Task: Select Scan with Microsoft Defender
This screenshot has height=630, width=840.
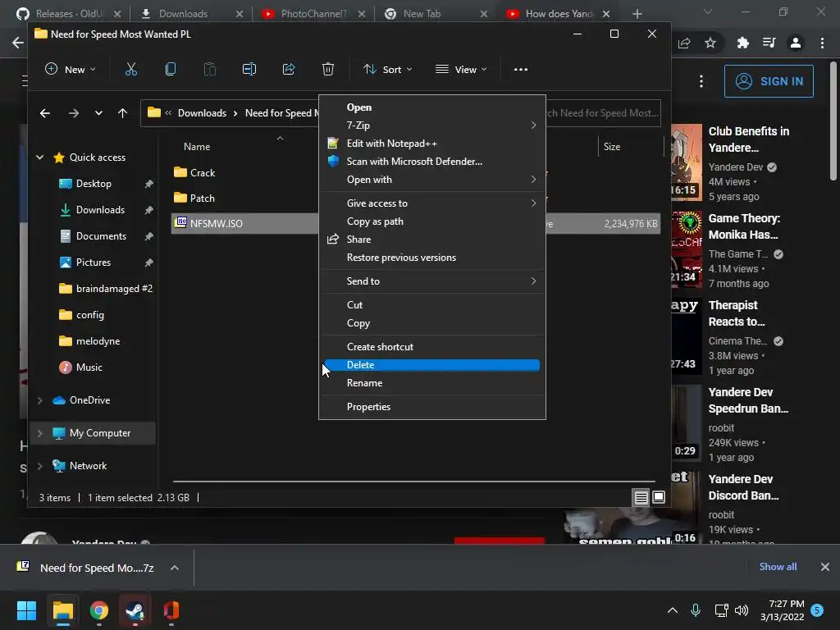Action: coord(432,162)
